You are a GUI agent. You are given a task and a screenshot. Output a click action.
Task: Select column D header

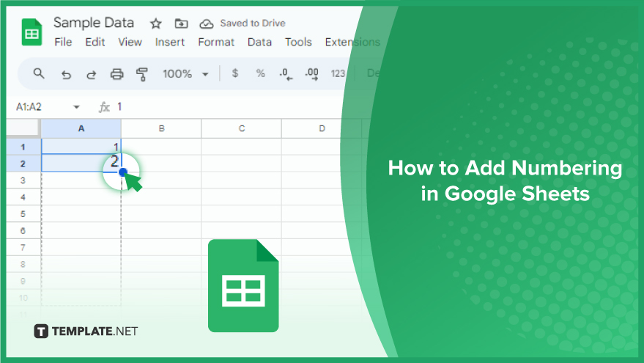point(322,128)
